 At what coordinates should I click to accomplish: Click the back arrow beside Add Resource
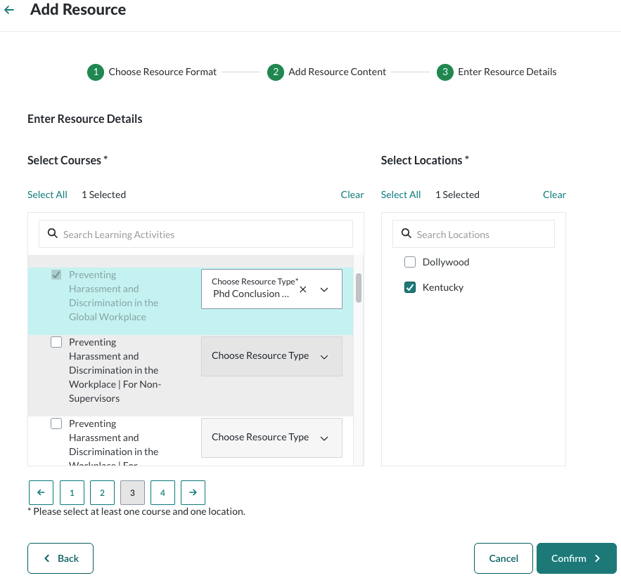[x=10, y=11]
